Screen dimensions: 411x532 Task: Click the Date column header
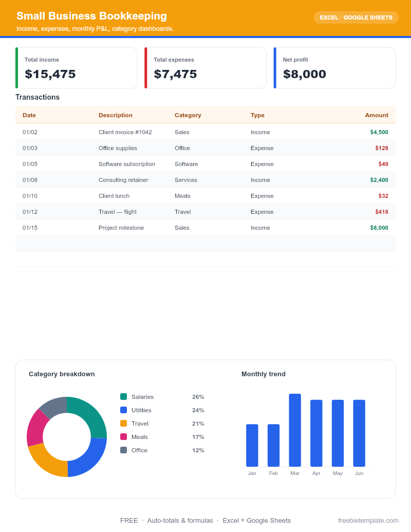pos(29,115)
